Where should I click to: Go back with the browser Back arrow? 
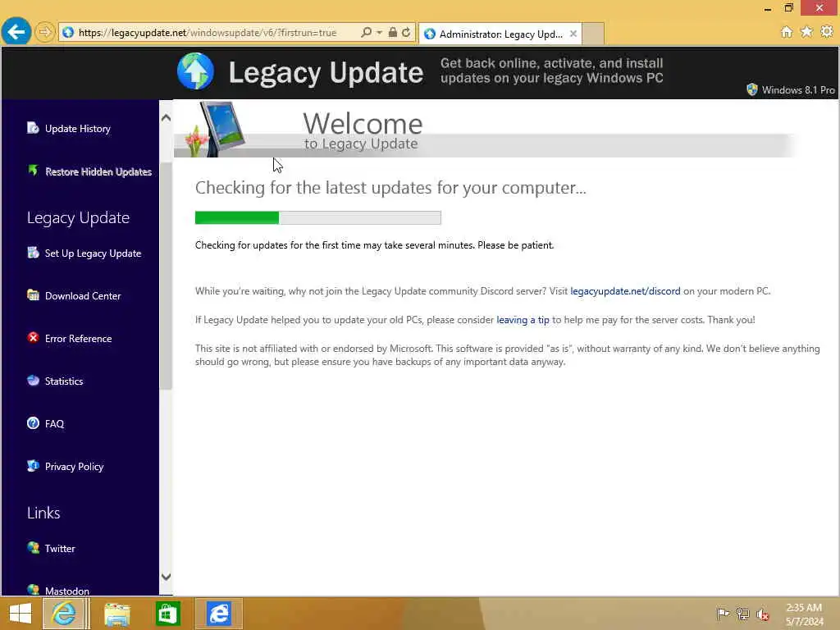click(x=16, y=32)
